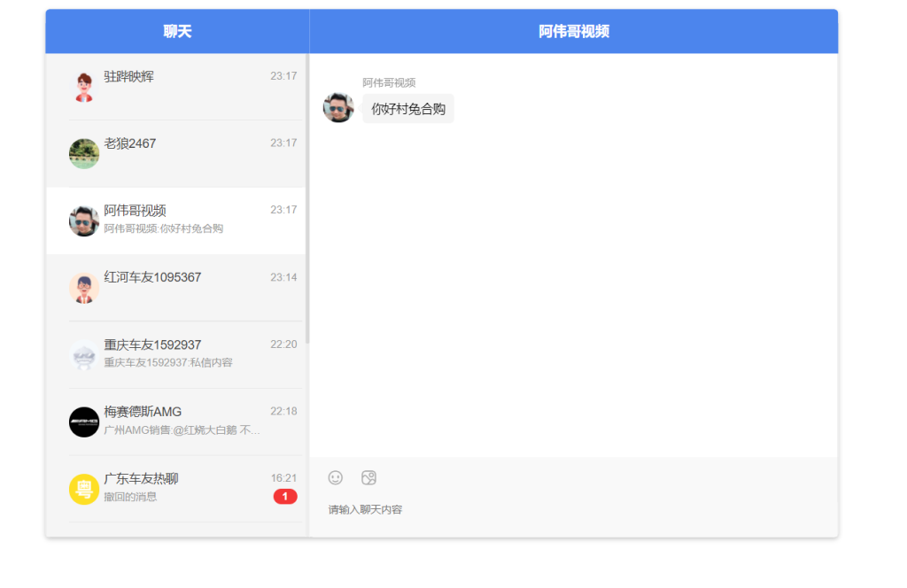
Task: Click 驻跸映辉's avatar in the chat list
Action: [x=83, y=86]
